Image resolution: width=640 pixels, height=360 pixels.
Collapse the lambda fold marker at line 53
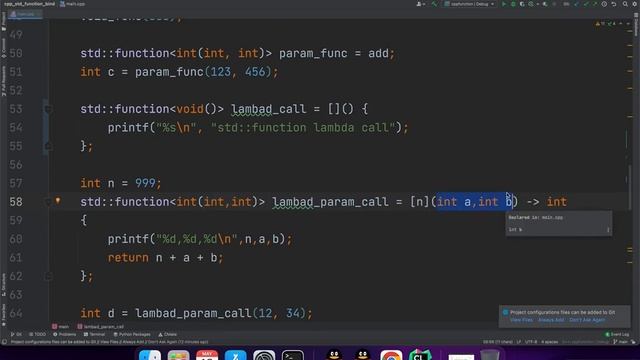coord(48,109)
